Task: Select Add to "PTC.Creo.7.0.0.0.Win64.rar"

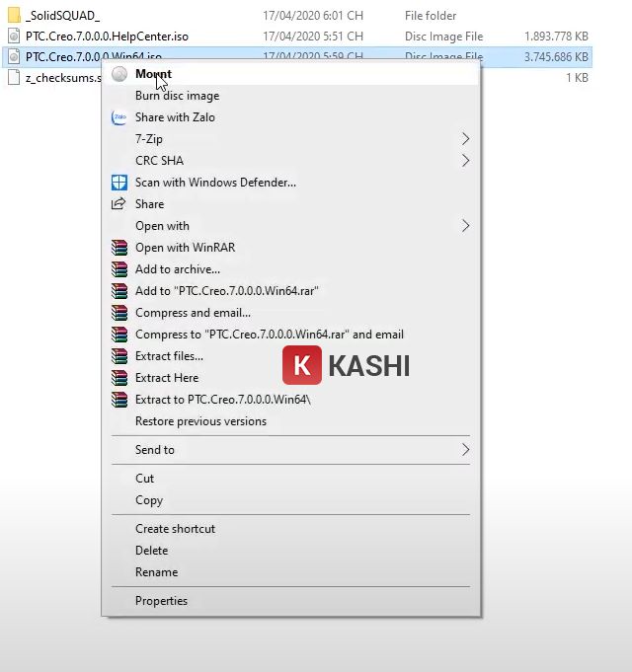Action: click(x=290, y=291)
